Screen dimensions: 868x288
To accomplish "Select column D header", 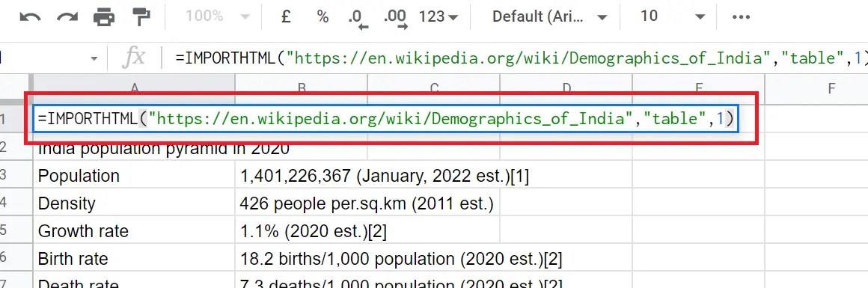I will [x=566, y=88].
